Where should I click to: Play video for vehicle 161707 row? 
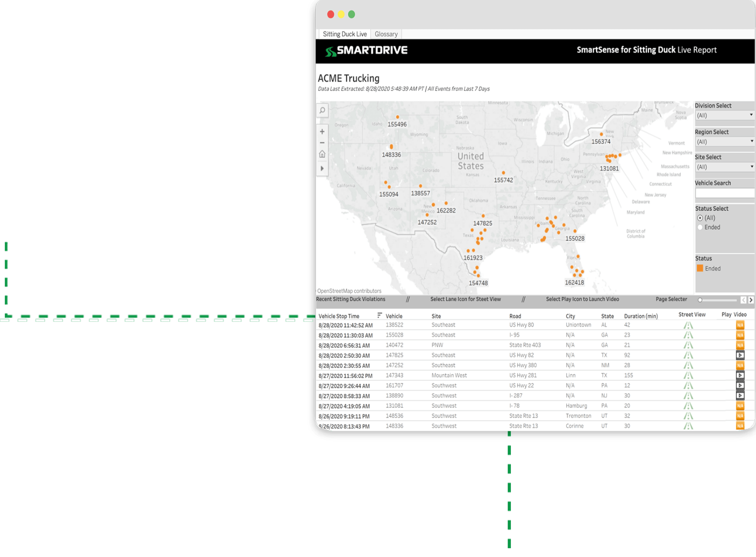pyautogui.click(x=740, y=386)
